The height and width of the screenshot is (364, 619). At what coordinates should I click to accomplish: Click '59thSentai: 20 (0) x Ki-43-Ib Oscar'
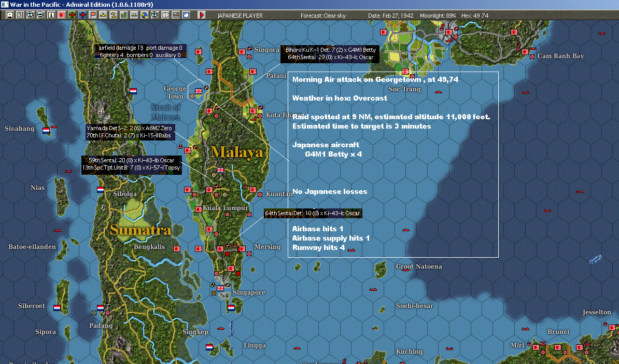pos(132,160)
